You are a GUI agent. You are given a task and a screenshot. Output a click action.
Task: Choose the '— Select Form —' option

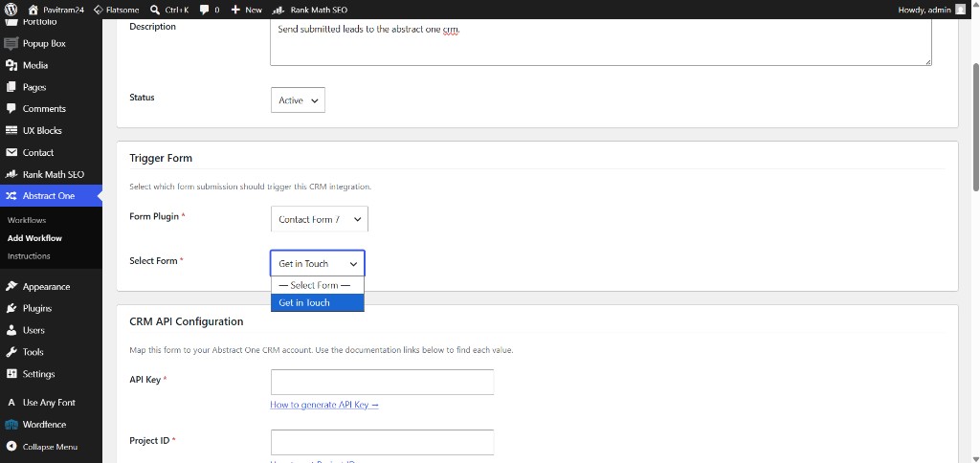pyautogui.click(x=318, y=285)
